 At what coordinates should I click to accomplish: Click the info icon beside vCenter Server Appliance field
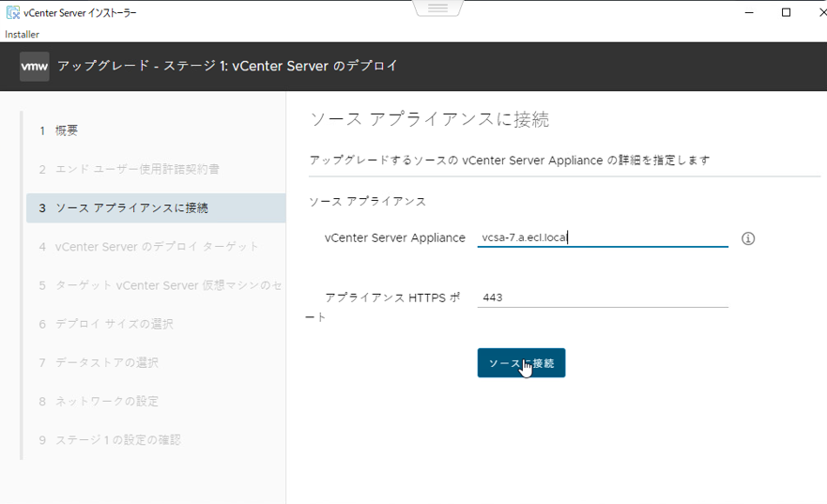point(748,238)
